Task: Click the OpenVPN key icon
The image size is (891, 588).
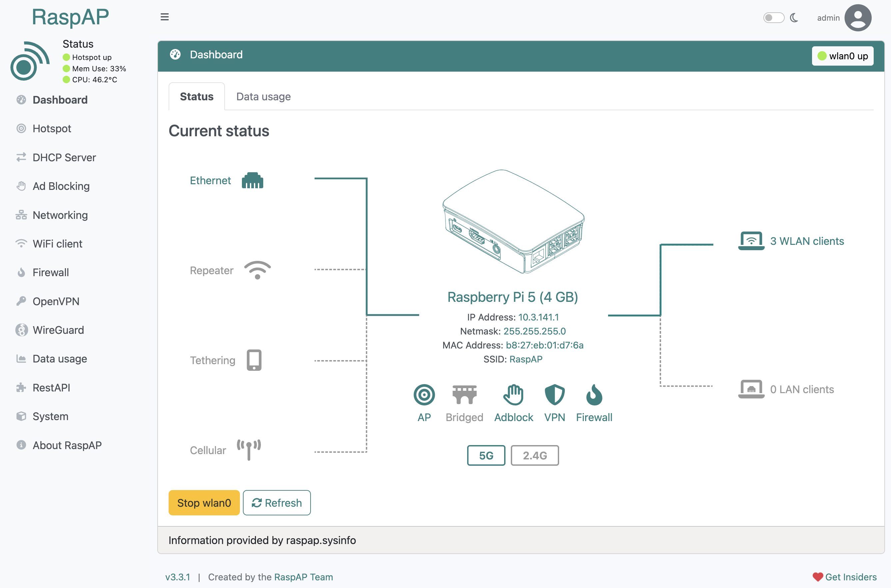Action: coord(21,301)
